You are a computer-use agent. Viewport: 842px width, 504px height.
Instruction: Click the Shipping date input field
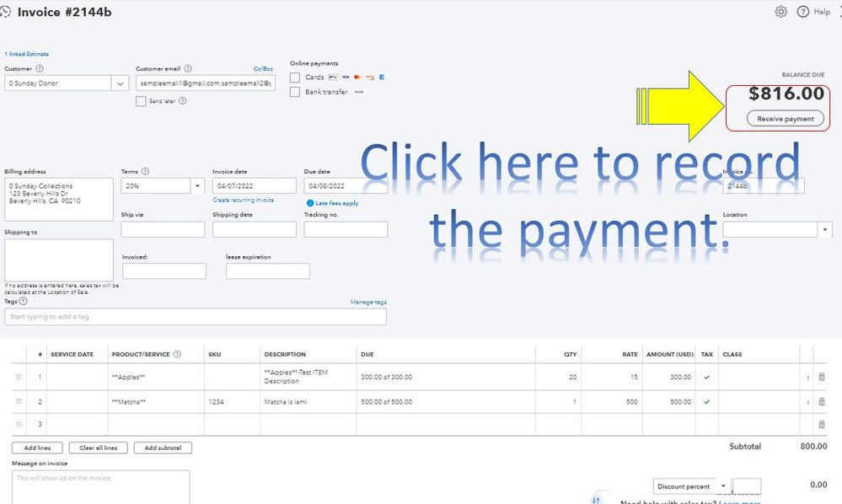click(254, 230)
